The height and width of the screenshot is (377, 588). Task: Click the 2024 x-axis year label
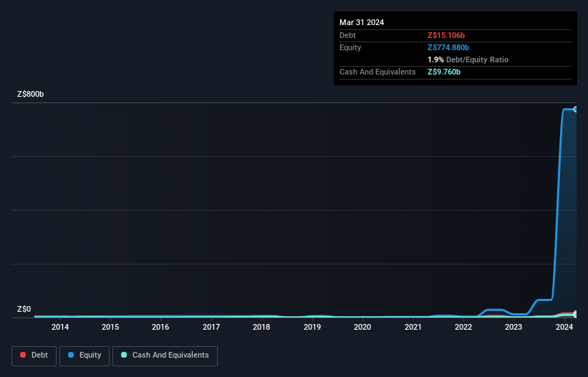[x=564, y=327]
